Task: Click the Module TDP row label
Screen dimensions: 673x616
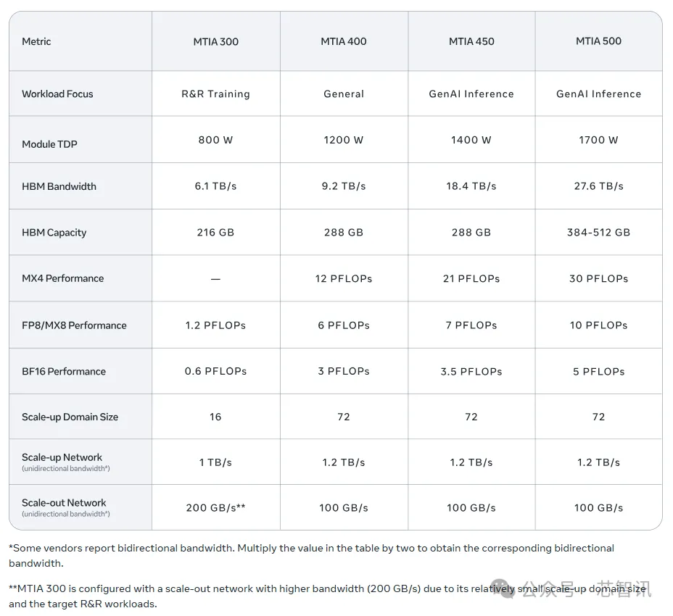Action: [x=49, y=144]
